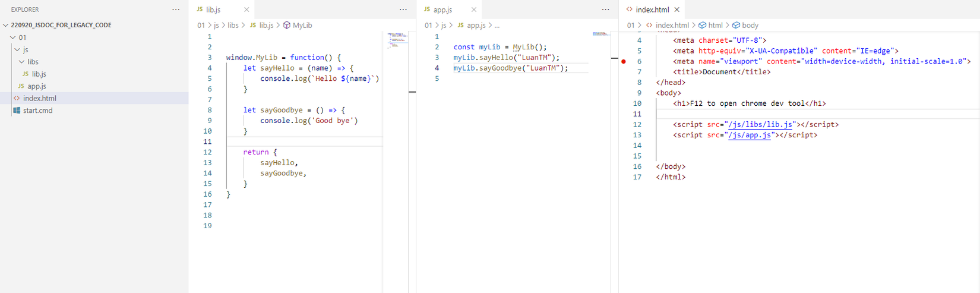The width and height of the screenshot is (980, 293).
Task: Click the MyLib symbol breadcrumb icon
Action: pyautogui.click(x=287, y=26)
